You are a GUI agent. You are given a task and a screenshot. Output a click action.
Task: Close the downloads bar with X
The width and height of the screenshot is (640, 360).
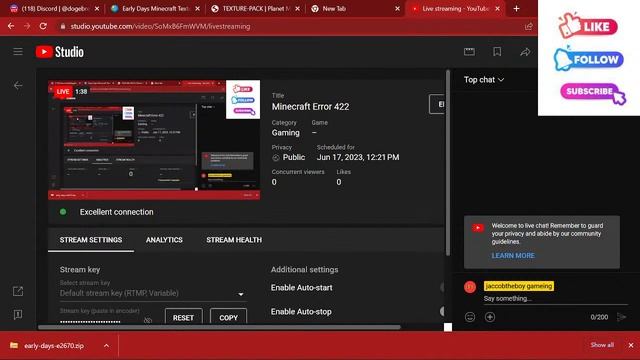pyautogui.click(x=631, y=345)
